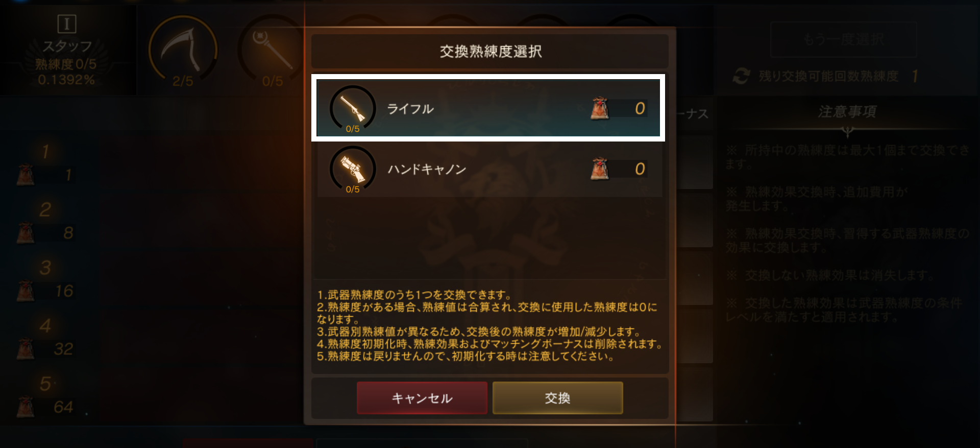Select the ハンドキャノン hand cannon icon
The width and height of the screenshot is (980, 448).
(352, 169)
